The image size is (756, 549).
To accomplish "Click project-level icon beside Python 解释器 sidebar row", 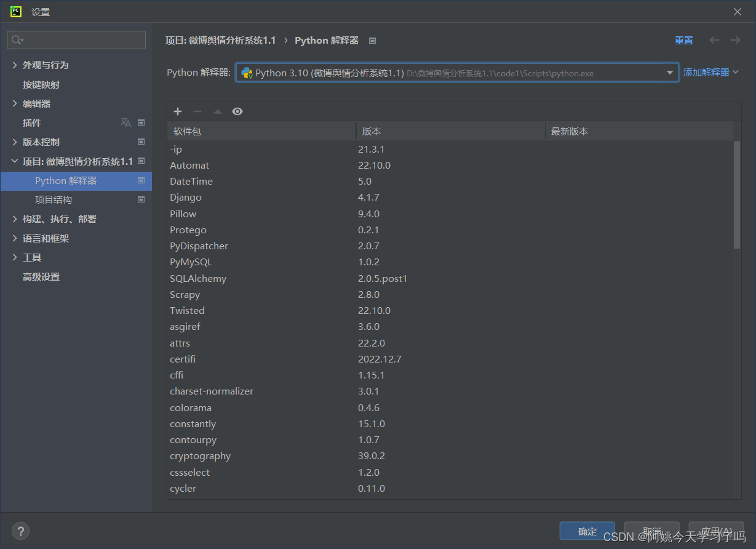I will click(141, 180).
